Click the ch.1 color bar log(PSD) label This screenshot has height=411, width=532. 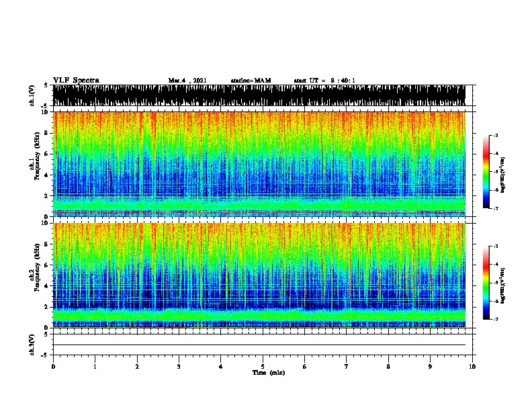(x=503, y=175)
